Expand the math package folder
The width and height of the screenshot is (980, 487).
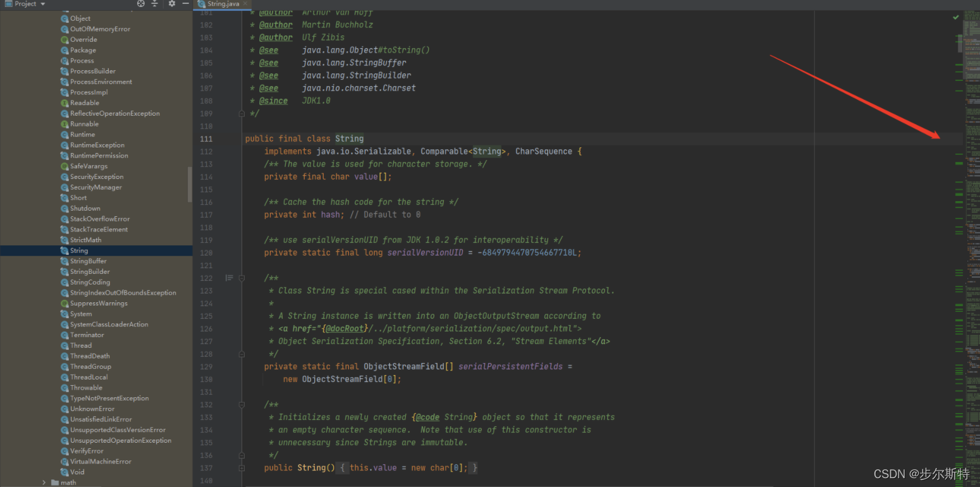pyautogui.click(x=44, y=483)
